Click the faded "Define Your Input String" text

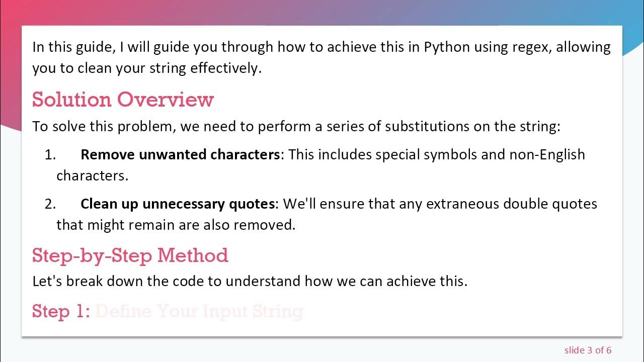tap(199, 311)
